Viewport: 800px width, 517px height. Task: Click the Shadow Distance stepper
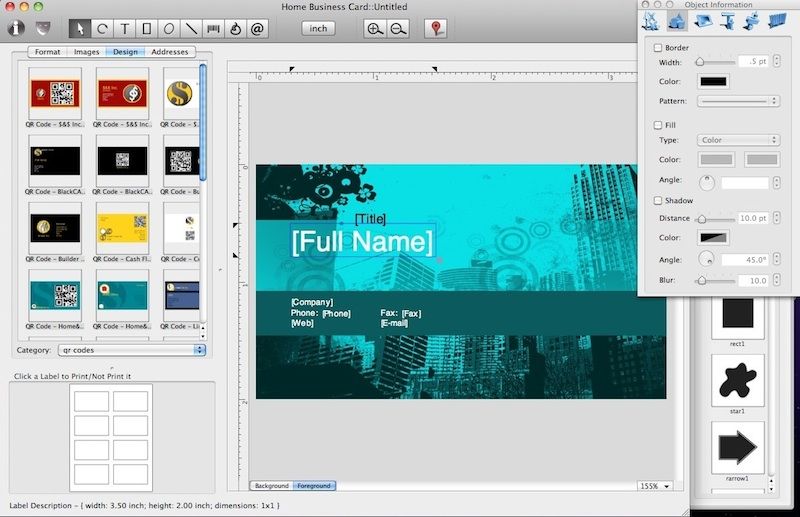[x=777, y=218]
